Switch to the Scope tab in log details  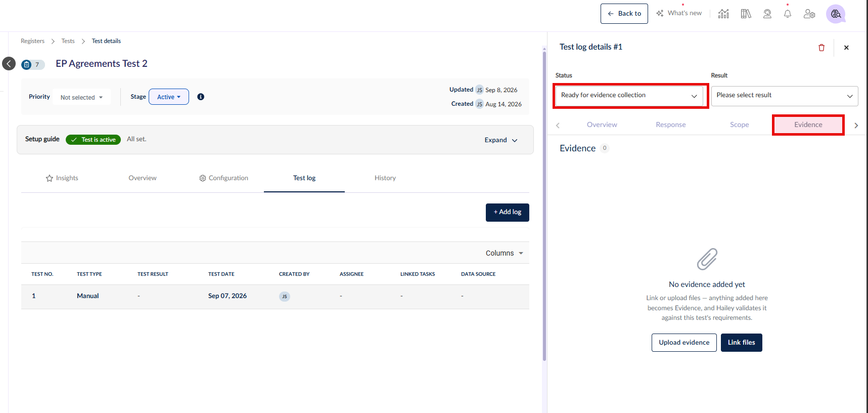click(x=740, y=125)
